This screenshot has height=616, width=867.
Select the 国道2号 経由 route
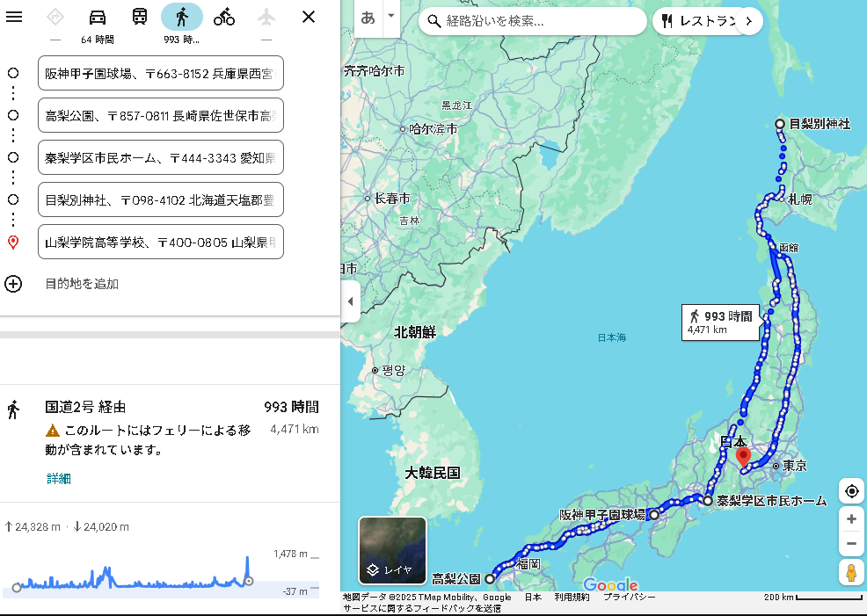coord(85,407)
